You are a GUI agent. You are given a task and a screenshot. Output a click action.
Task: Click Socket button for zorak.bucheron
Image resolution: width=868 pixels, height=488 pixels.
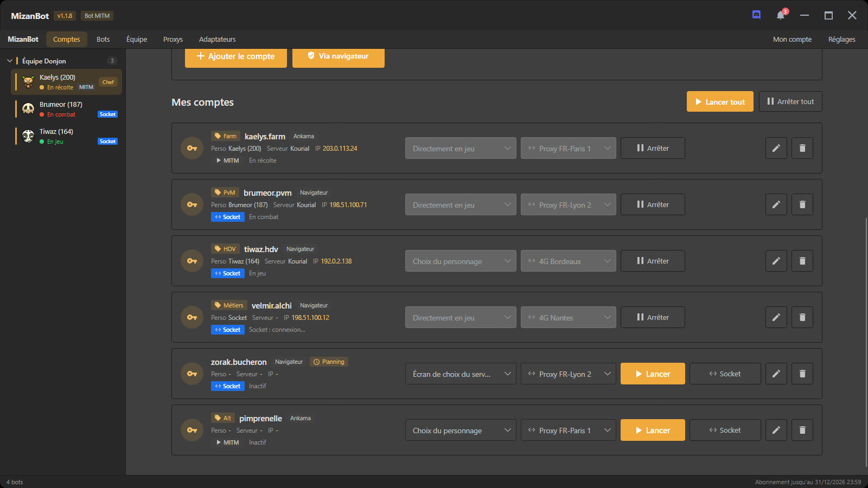click(x=725, y=374)
